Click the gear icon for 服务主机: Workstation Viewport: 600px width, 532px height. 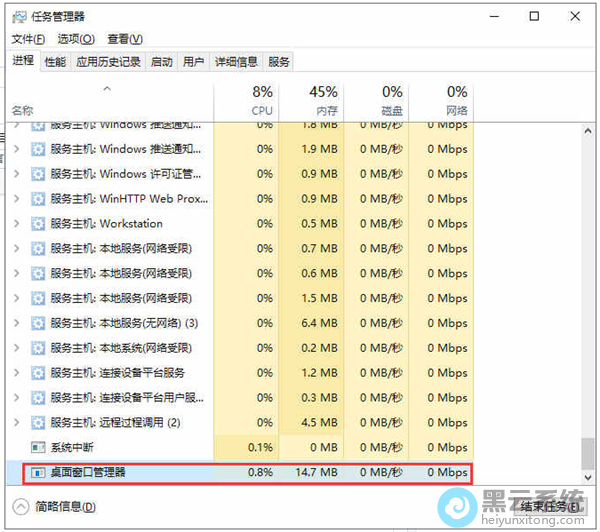pos(38,224)
